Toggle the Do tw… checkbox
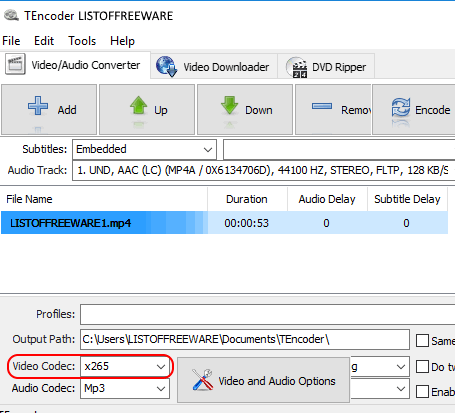Screen dimensions: 455x413 tap(422, 367)
